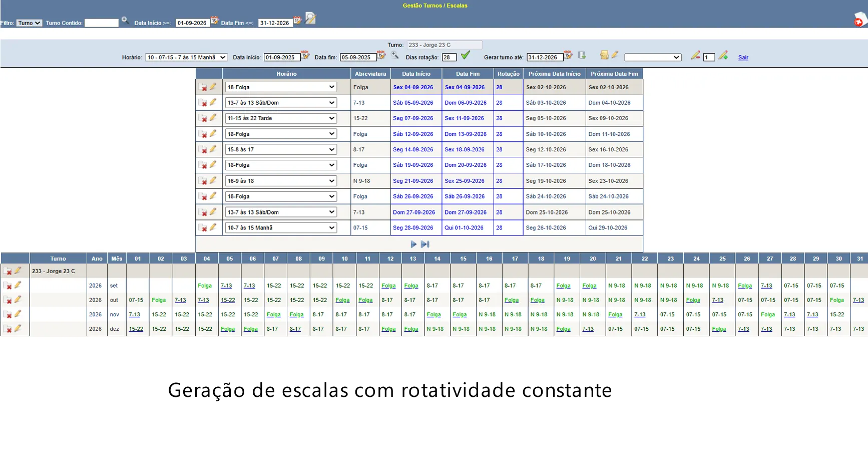Screen dimensions: 868x454
Task: Click the pencil with red minus icon
Action: [695, 56]
